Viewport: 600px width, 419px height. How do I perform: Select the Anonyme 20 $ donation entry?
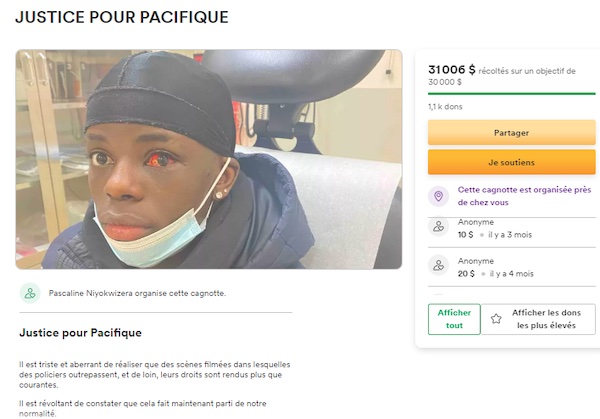coord(512,267)
